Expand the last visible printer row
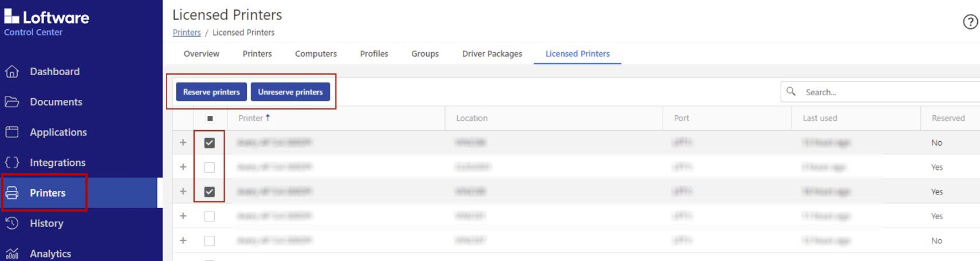The image size is (980, 261). click(183, 241)
